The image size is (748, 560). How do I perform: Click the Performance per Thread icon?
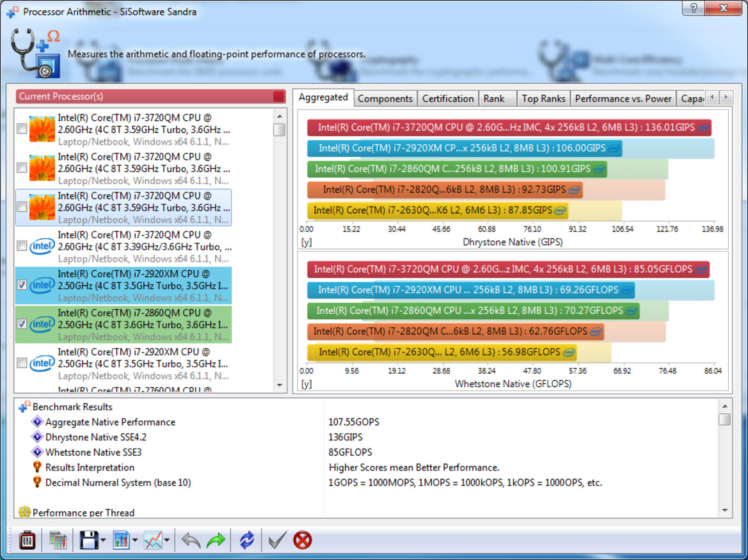click(24, 512)
